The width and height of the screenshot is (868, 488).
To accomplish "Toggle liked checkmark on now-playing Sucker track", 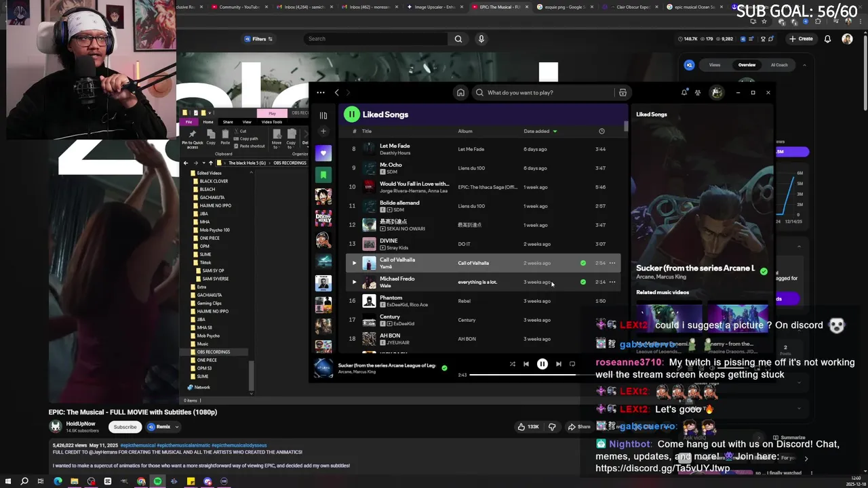I will click(x=444, y=368).
